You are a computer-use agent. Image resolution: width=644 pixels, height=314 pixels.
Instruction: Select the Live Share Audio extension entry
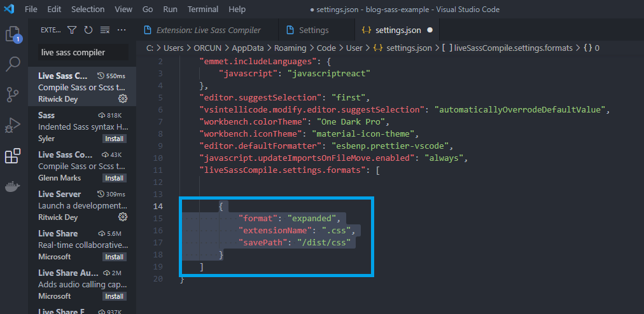(82, 283)
